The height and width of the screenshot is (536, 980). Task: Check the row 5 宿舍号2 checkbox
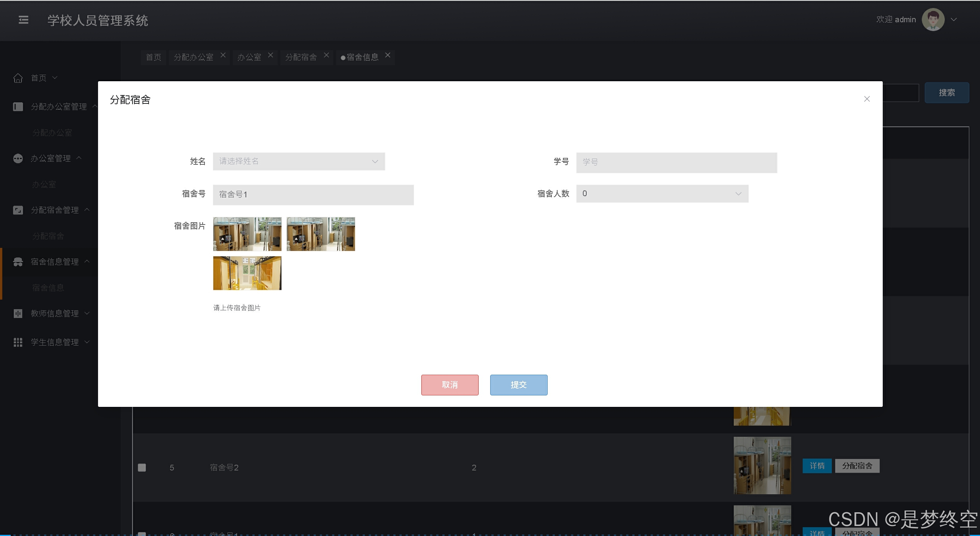point(142,467)
